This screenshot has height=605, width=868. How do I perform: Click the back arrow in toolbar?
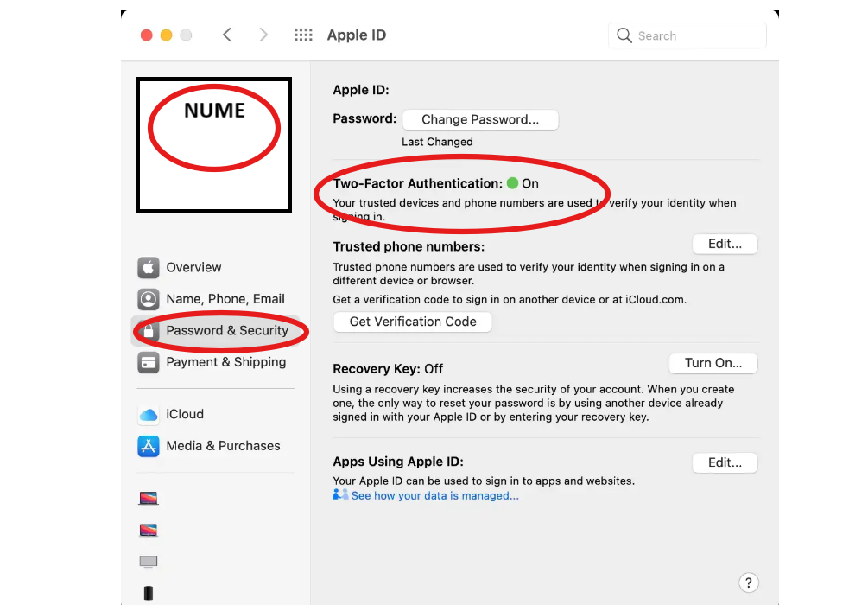tap(227, 35)
